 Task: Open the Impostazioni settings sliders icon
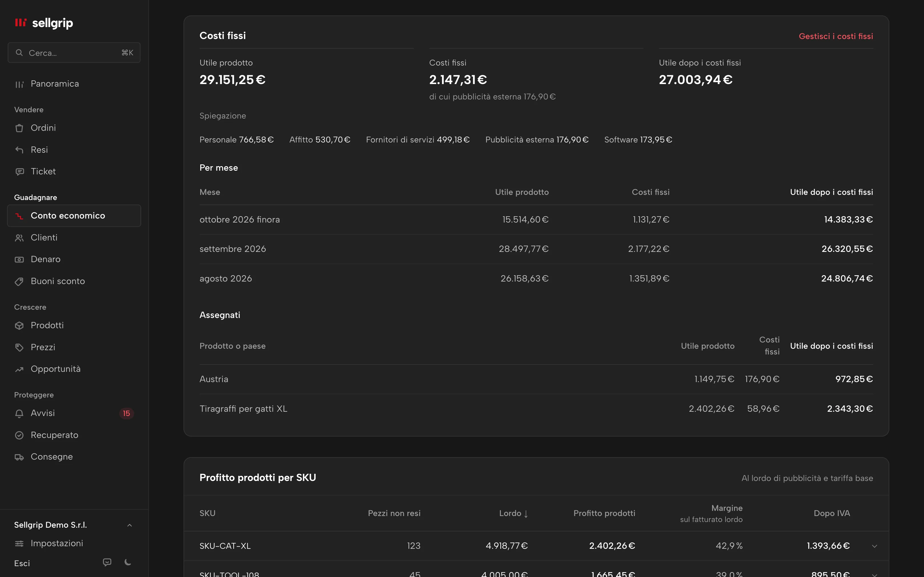[x=19, y=543]
